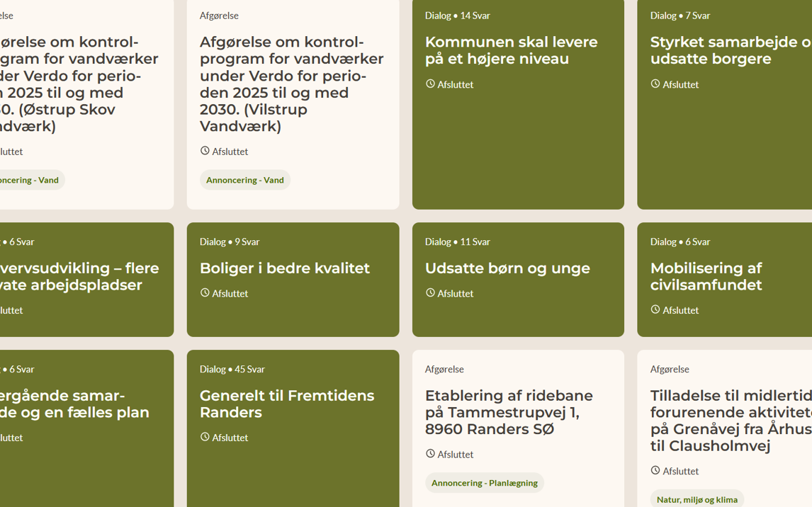Open 'Etablering af ridebane på Tammestrupvej' decision

(x=509, y=412)
